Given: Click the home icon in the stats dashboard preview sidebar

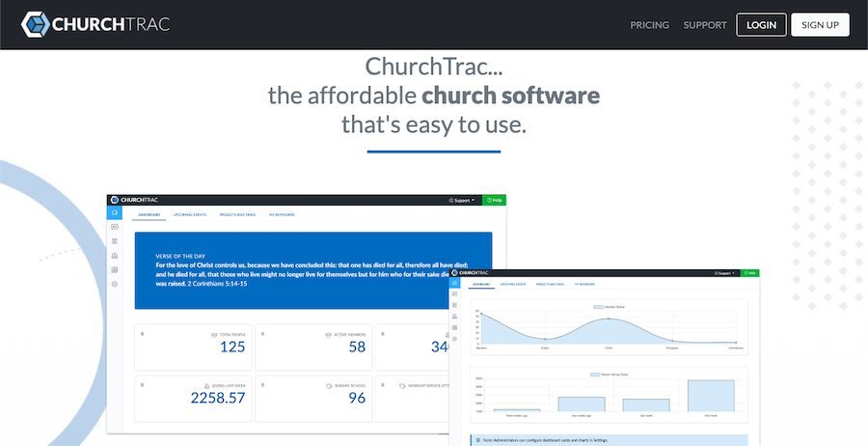Looking at the screenshot, I should pyautogui.click(x=115, y=212).
